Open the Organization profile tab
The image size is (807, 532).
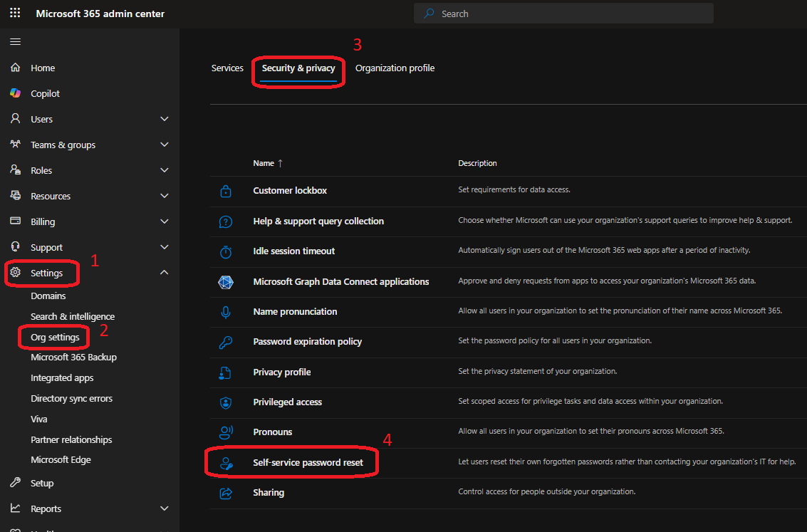tap(395, 68)
